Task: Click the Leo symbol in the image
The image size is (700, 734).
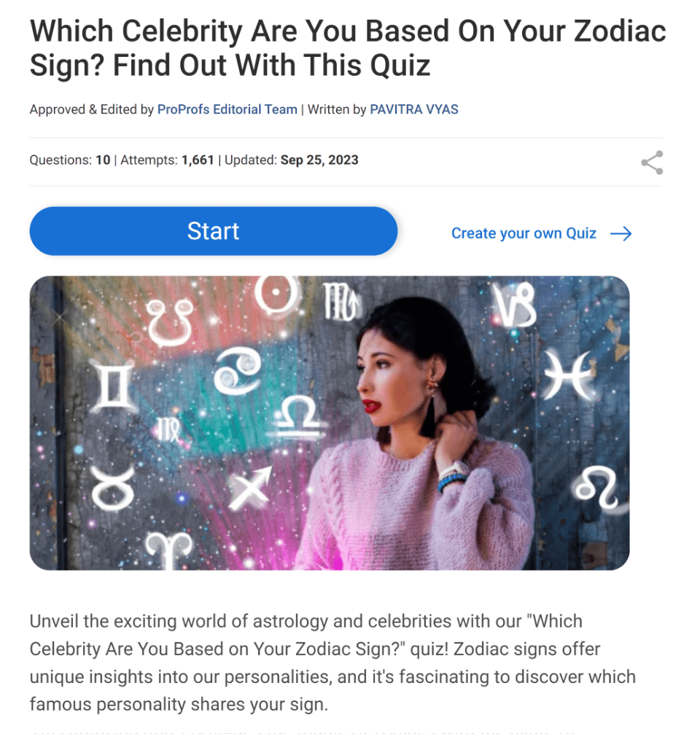Action: (597, 487)
